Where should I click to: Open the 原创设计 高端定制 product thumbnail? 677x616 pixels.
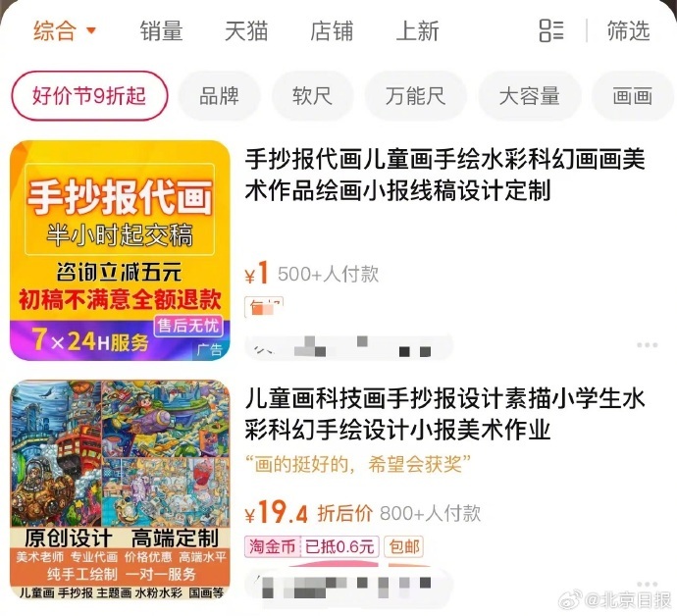(120, 489)
